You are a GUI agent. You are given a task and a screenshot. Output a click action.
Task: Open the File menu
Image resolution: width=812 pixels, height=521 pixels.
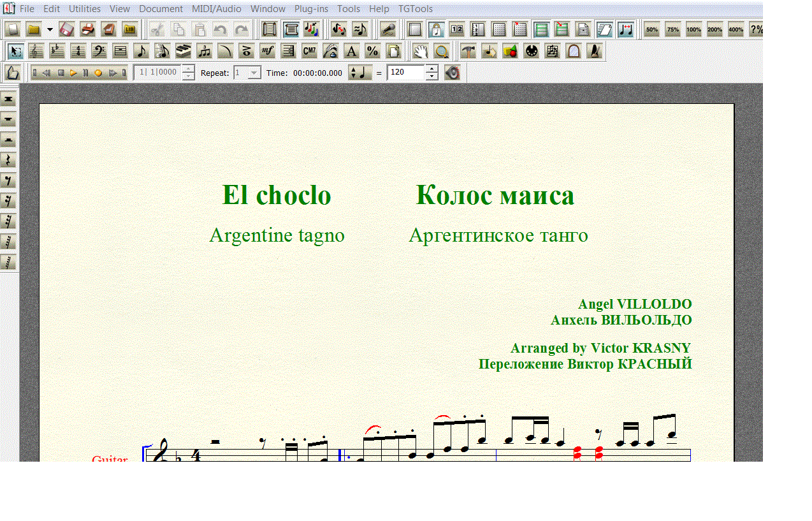(x=27, y=9)
